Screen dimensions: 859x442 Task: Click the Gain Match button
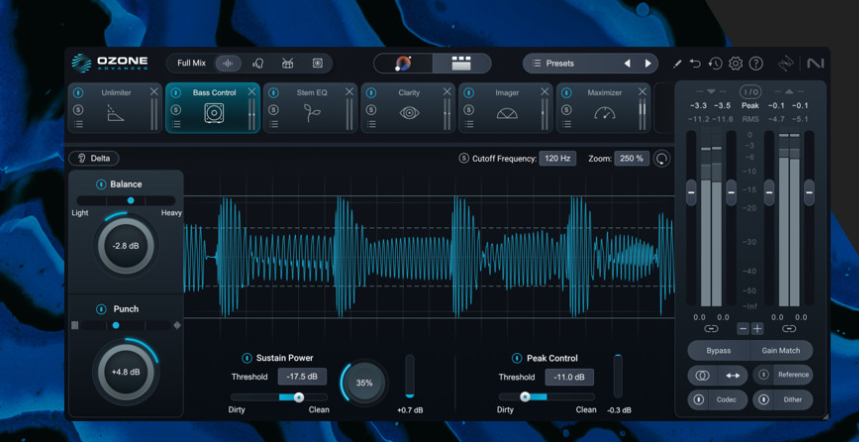point(781,351)
